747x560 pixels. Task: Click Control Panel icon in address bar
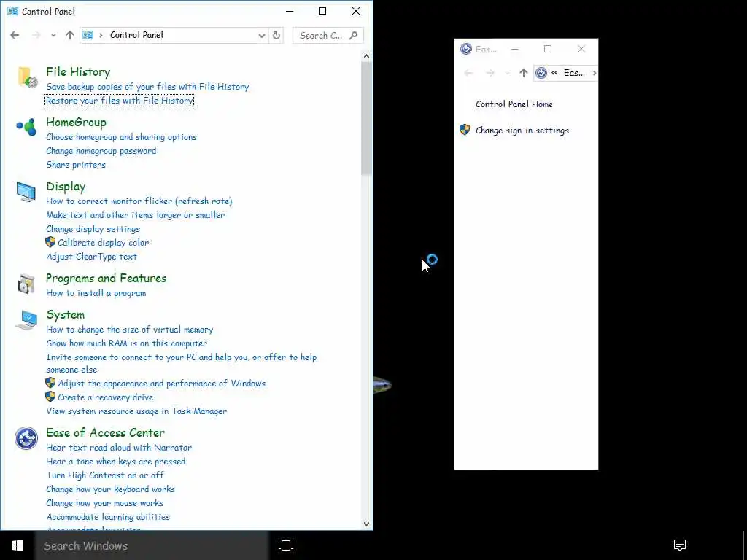pos(88,35)
